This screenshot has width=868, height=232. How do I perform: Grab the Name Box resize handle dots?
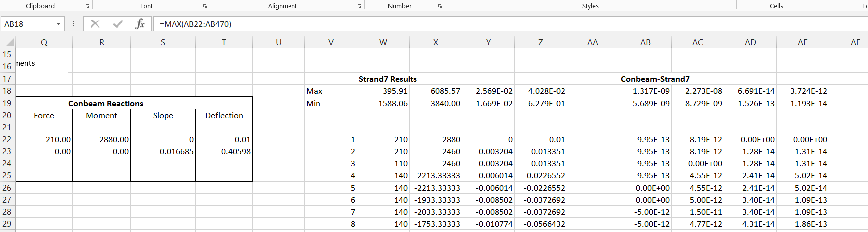(x=74, y=24)
